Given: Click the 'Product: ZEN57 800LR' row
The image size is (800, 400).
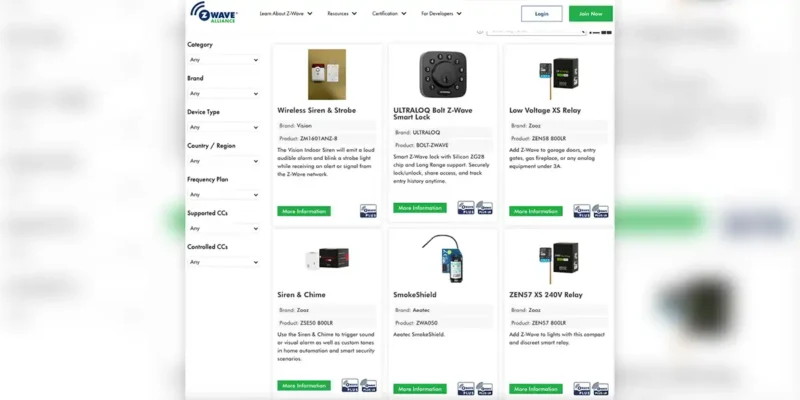Looking at the screenshot, I should (559, 323).
